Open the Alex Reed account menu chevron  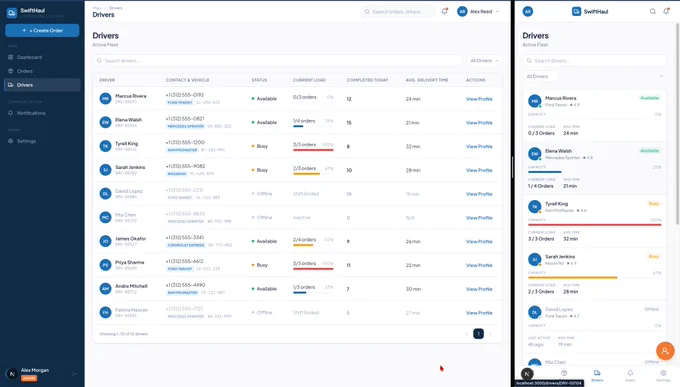point(497,12)
